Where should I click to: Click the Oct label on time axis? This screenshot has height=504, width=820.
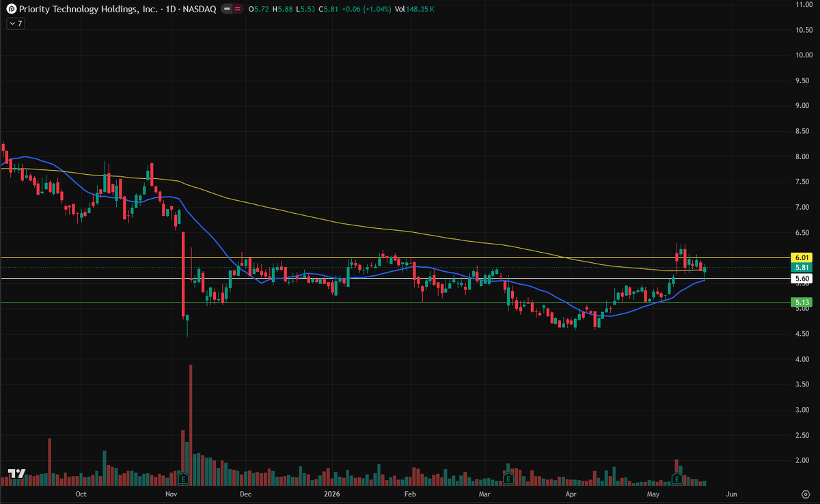(81, 493)
